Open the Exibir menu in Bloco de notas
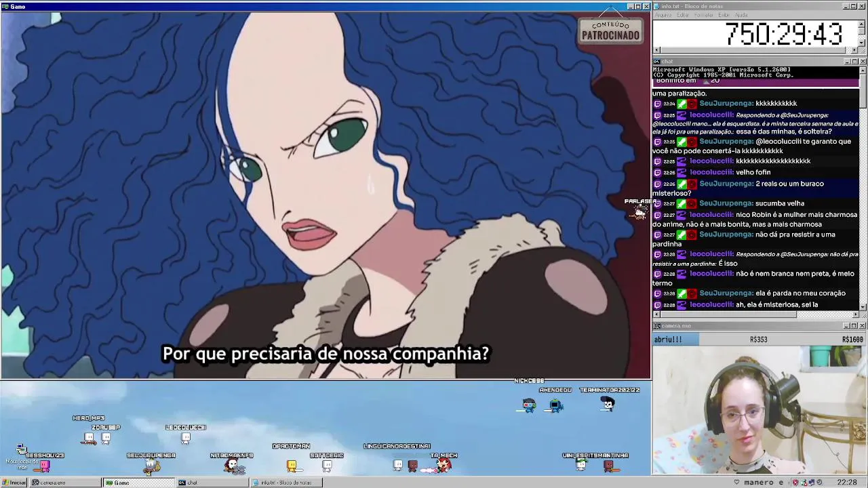 tap(724, 15)
